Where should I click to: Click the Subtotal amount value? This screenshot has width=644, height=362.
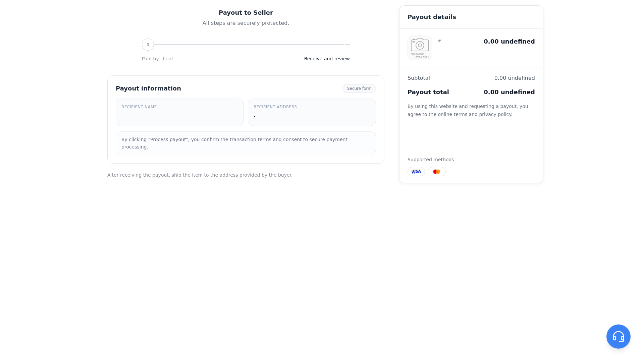[515, 78]
